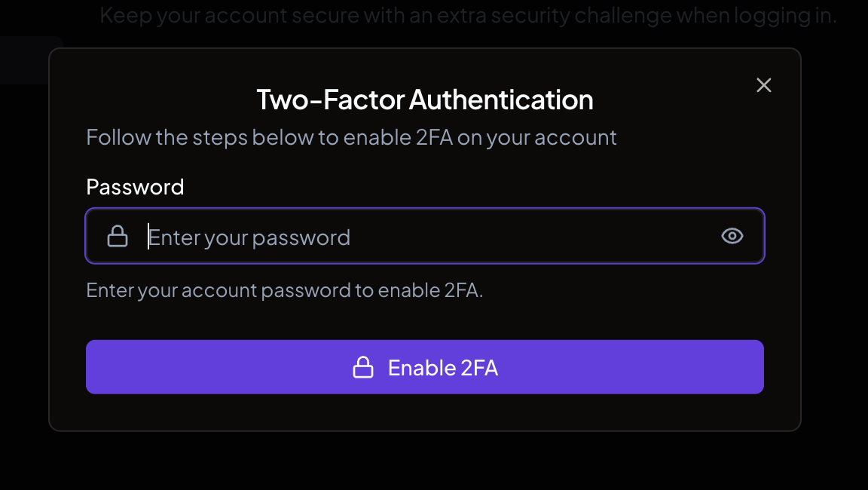The image size is (868, 490).
Task: Click the X icon to dismiss the dialog
Action: tap(763, 85)
